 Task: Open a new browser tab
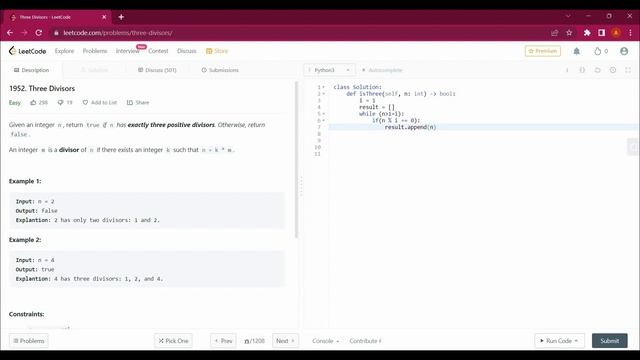(x=121, y=17)
